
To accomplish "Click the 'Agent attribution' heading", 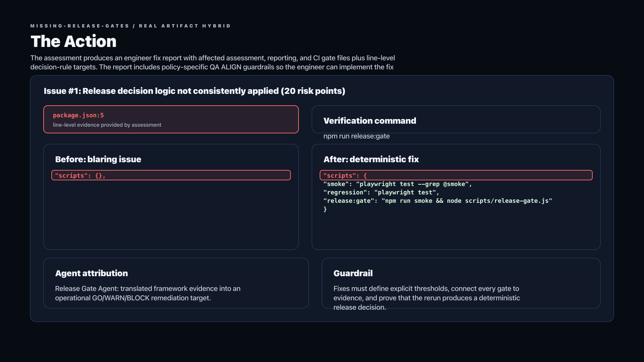I will pos(92,273).
